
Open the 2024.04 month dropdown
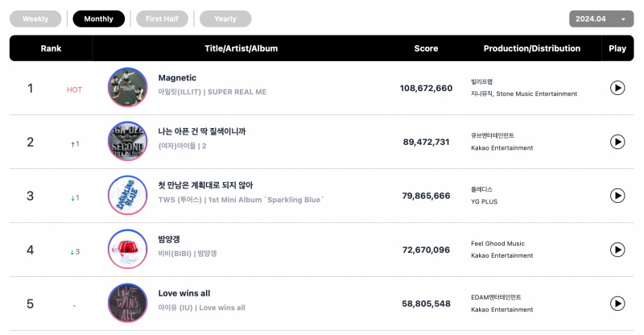(x=601, y=19)
